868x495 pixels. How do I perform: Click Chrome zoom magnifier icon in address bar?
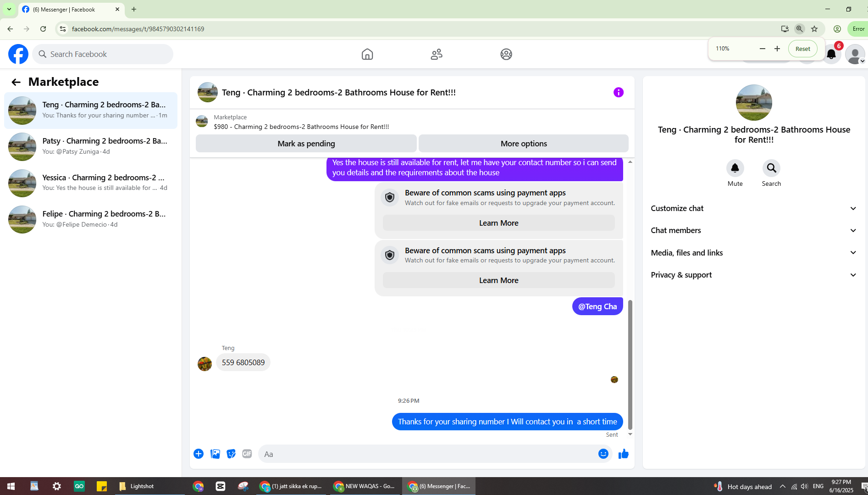click(800, 29)
